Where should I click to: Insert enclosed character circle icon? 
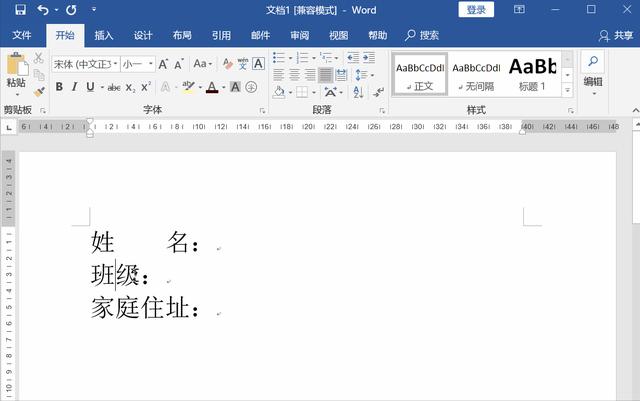[x=251, y=87]
